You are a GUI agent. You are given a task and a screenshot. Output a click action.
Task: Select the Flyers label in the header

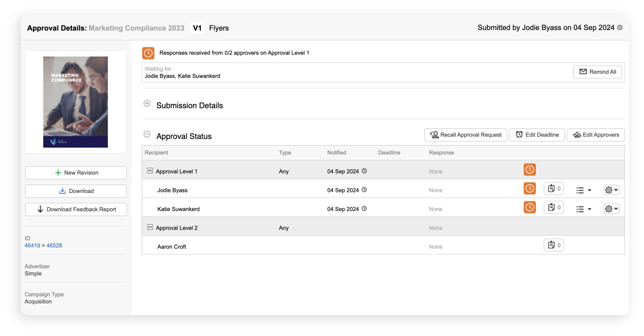pos(219,28)
